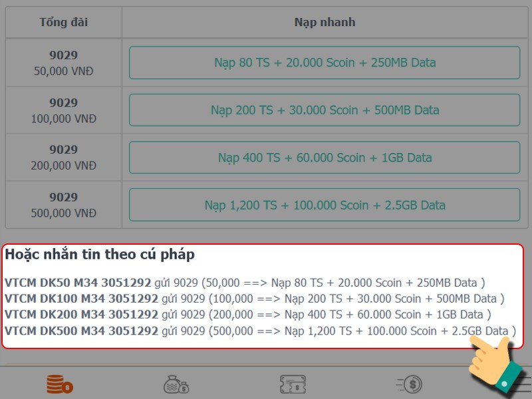The width and height of the screenshot is (532, 399).
Task: Click the '9029 500,000 VNĐ' cell
Action: pyautogui.click(x=63, y=205)
